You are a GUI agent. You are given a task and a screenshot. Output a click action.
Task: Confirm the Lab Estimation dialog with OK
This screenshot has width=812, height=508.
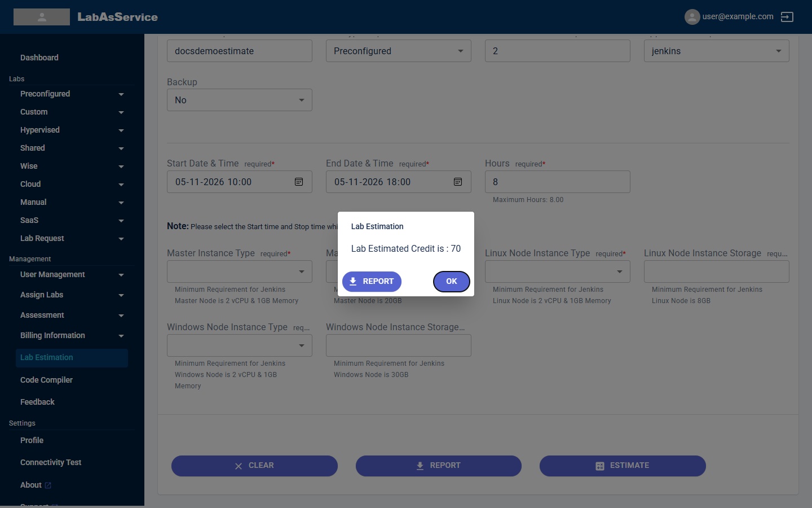click(452, 282)
